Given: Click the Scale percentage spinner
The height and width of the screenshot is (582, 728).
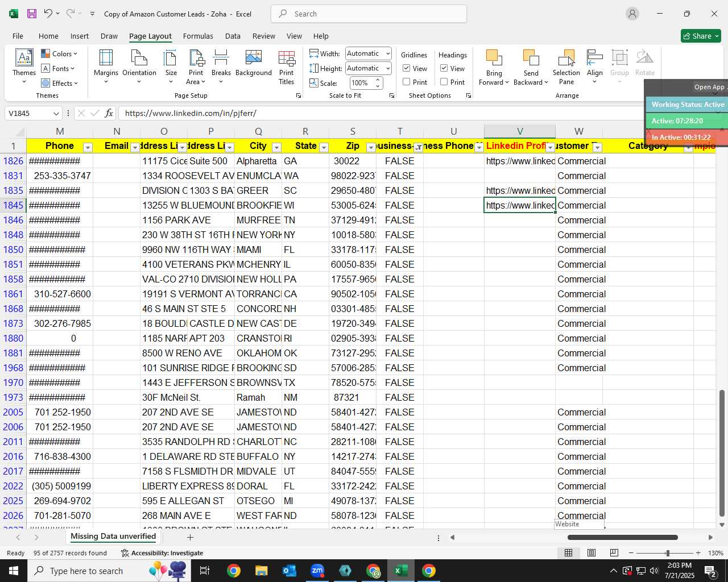Looking at the screenshot, I should click(378, 83).
